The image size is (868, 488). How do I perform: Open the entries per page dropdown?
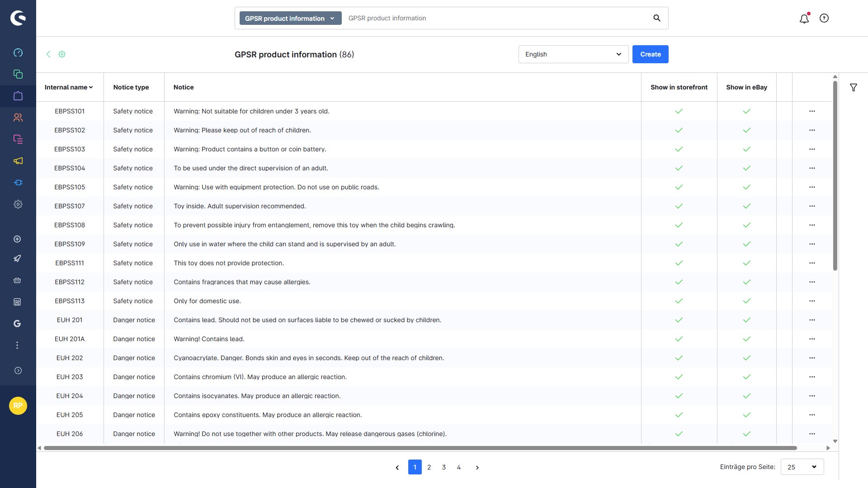pyautogui.click(x=802, y=467)
